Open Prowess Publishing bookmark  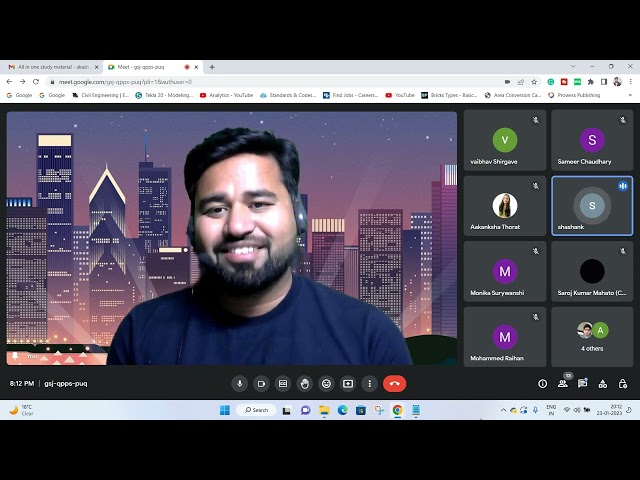574,95
